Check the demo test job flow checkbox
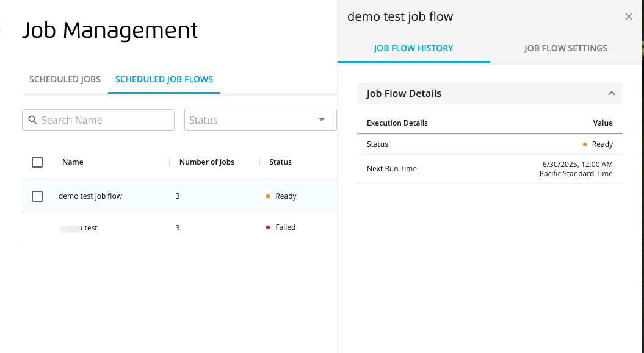Viewport: 644px width, 353px height. click(37, 196)
